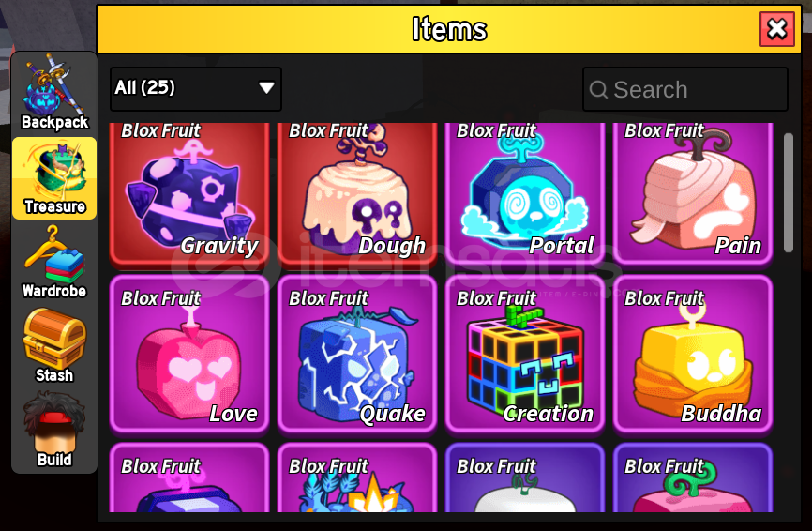This screenshot has height=531, width=812.
Task: Click the magnifier icon in Search
Action: coord(598,90)
